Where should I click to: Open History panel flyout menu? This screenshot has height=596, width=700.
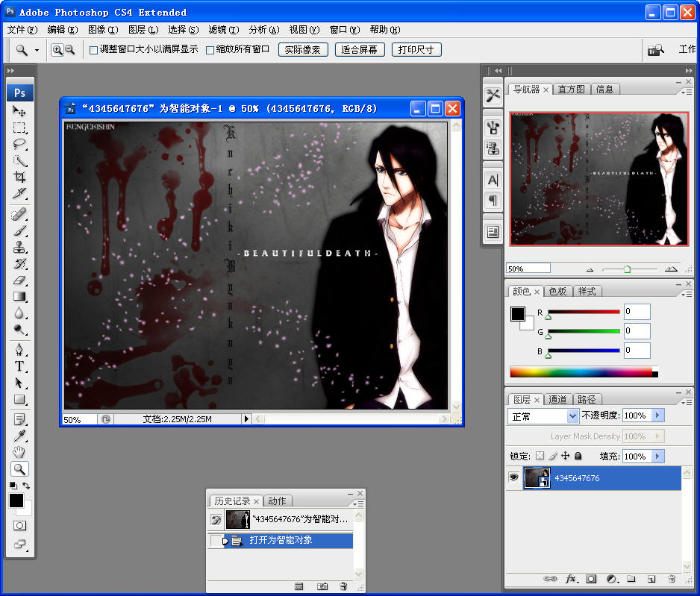click(x=358, y=504)
